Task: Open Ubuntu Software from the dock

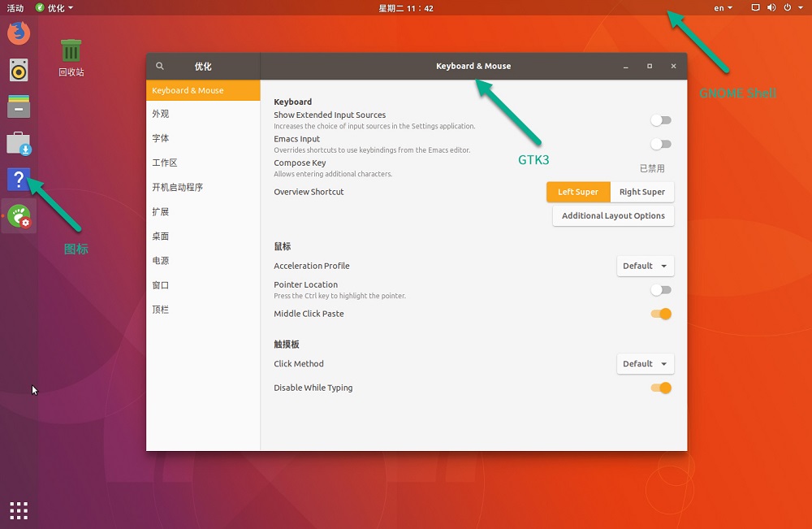Action: (x=19, y=144)
